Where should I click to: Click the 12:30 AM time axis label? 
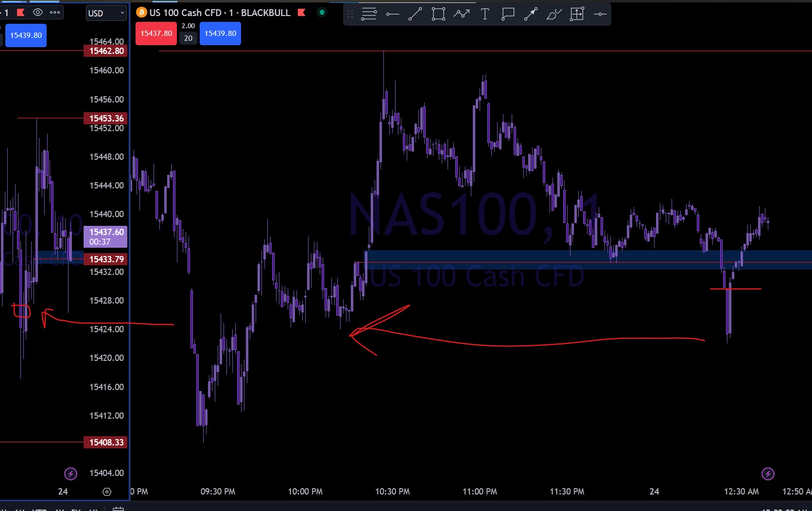pos(742,492)
